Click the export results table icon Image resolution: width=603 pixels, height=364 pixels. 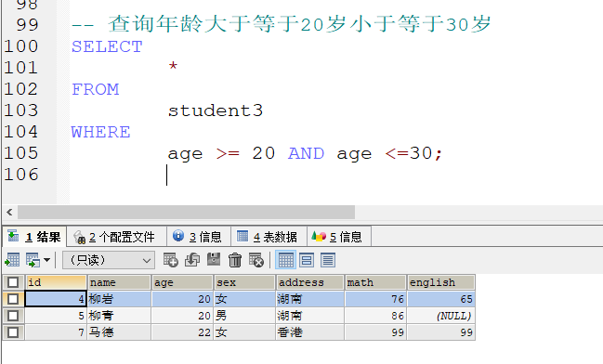pyautogui.click(x=12, y=260)
